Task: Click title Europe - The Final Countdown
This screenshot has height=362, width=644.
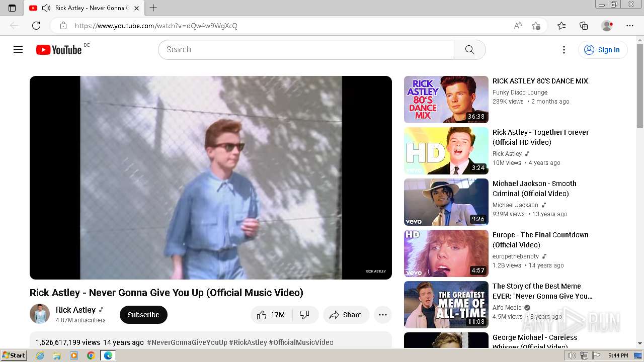Action: pyautogui.click(x=540, y=240)
